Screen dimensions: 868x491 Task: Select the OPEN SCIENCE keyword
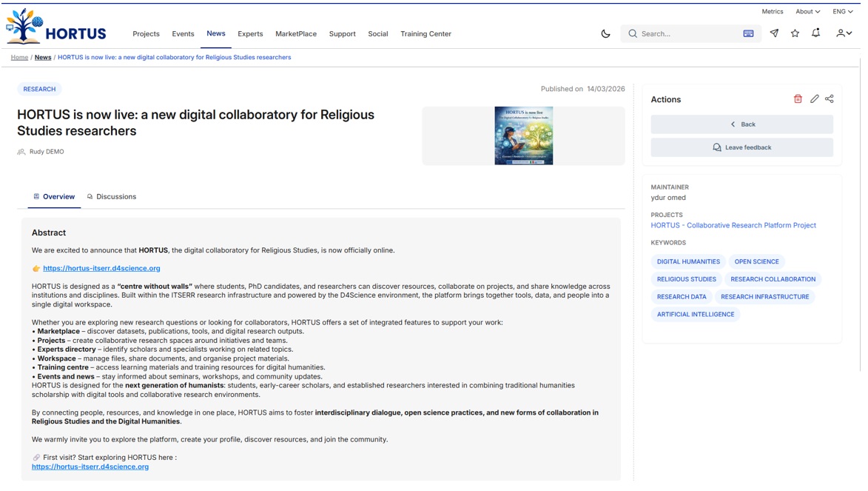tap(756, 261)
